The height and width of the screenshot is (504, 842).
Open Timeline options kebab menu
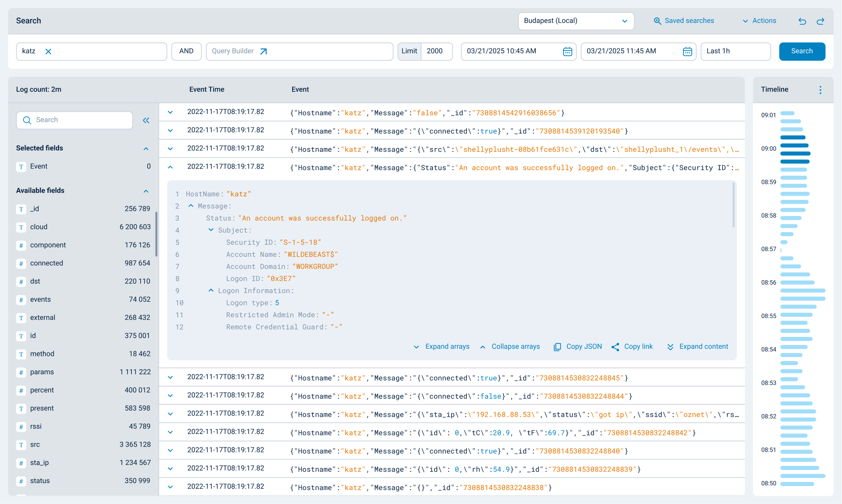click(x=820, y=90)
